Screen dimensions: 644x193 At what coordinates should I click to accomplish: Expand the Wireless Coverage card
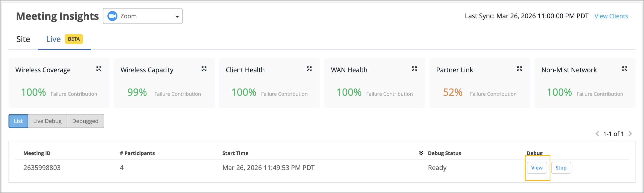99,69
